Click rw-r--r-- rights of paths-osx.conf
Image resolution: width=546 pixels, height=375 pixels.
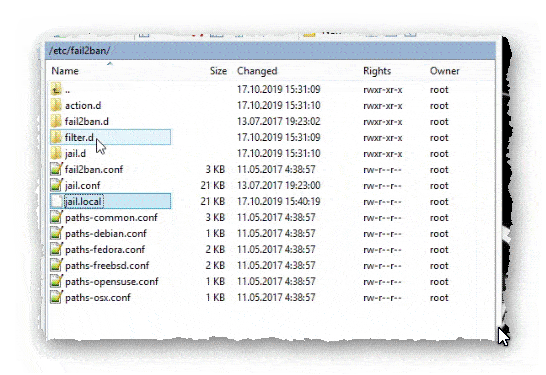[382, 298]
